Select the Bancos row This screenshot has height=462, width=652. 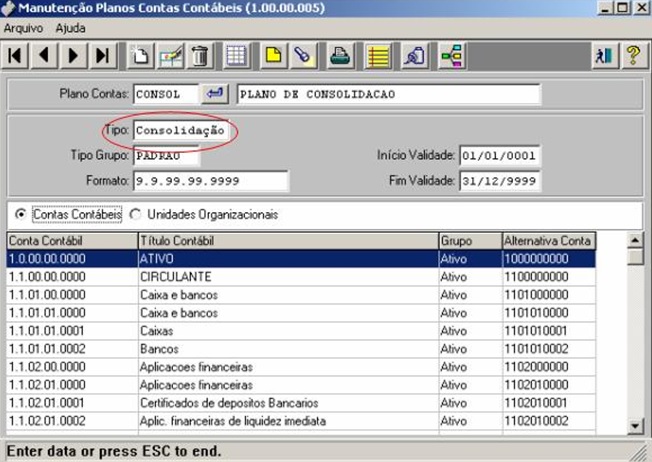301,348
